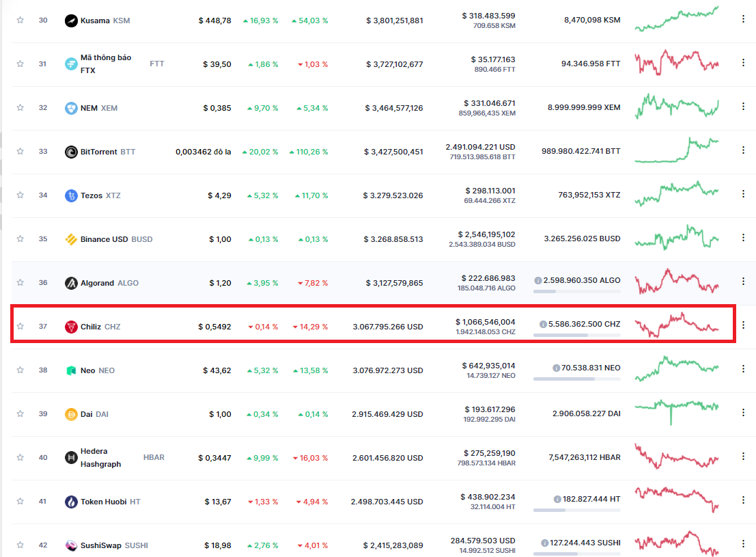Toggle Hedera Hashgraph watchlist star

[x=20, y=458]
